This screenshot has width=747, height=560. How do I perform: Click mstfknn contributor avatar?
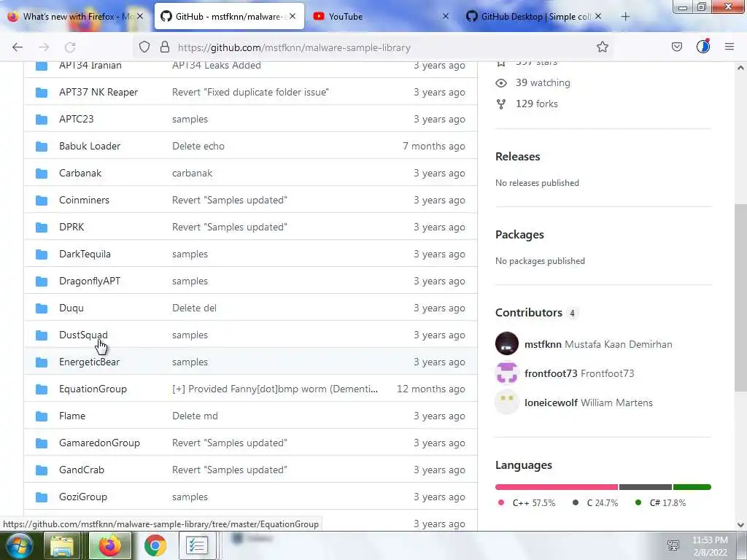(x=507, y=343)
